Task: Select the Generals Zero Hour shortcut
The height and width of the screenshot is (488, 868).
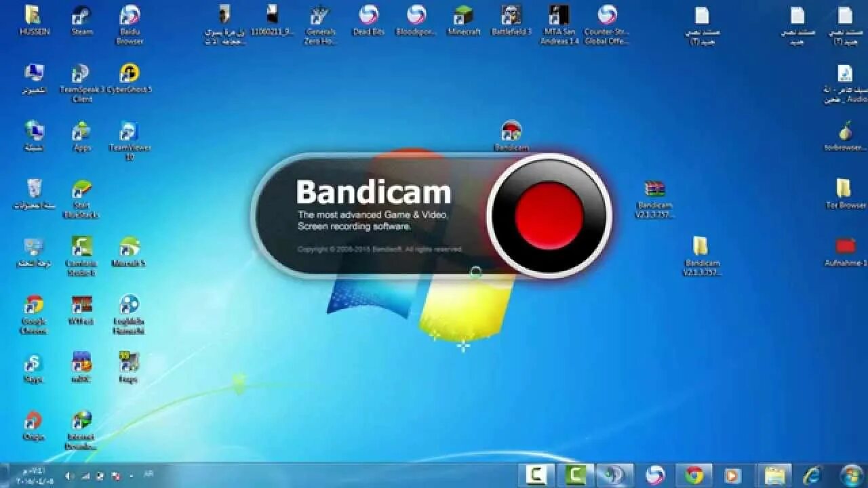Action: 321,24
